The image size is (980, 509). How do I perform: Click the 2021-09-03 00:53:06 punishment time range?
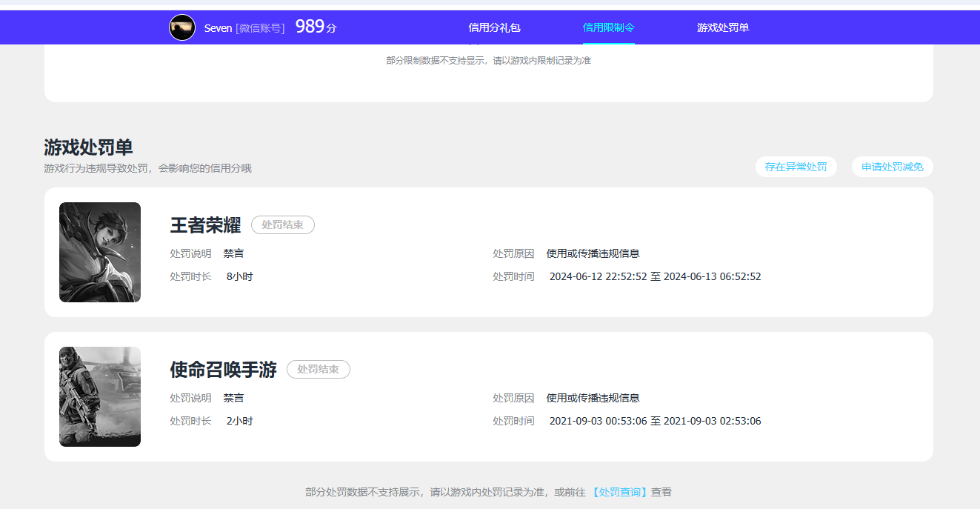(656, 421)
